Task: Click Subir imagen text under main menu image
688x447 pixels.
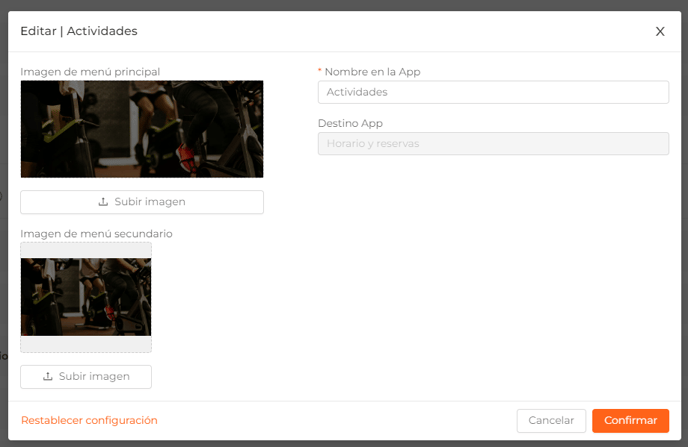Action: pos(150,202)
